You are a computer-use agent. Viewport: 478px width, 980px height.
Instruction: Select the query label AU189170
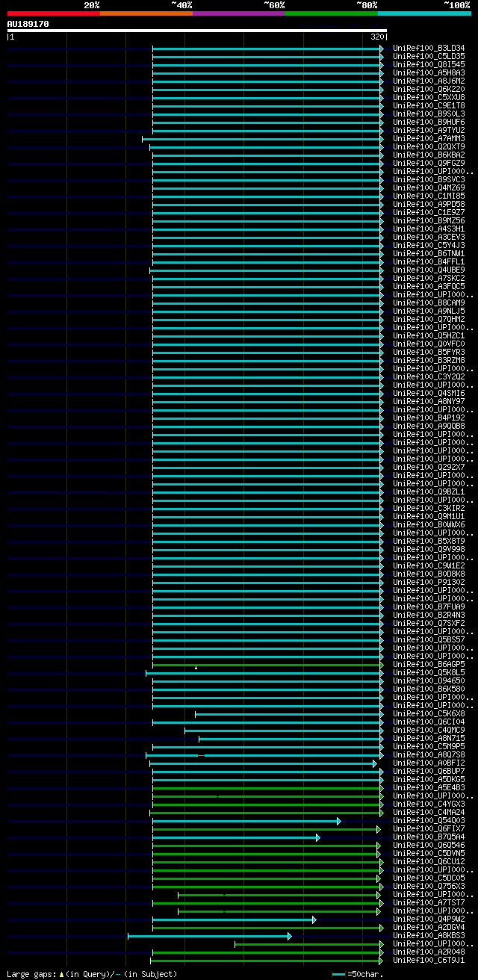[x=28, y=24]
